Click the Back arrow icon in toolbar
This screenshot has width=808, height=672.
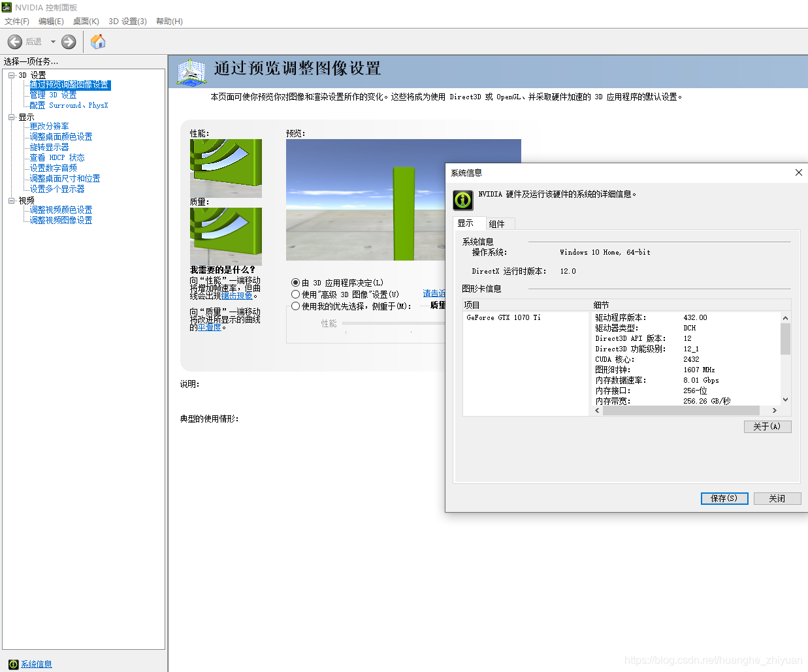(15, 42)
